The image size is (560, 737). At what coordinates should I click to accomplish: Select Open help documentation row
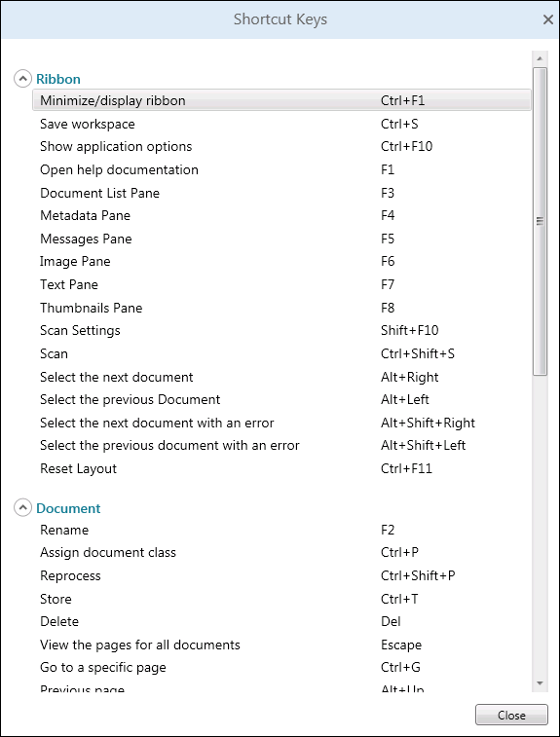[281, 169]
